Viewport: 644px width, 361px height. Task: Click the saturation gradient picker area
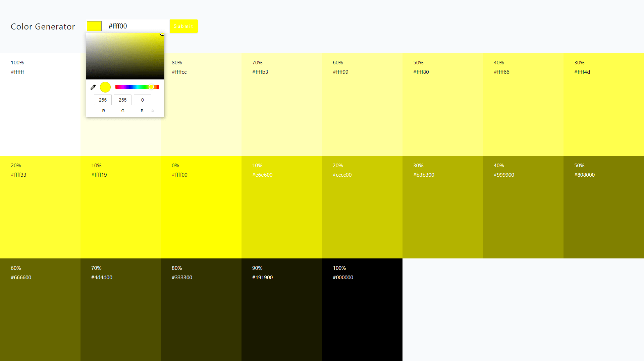(x=125, y=56)
